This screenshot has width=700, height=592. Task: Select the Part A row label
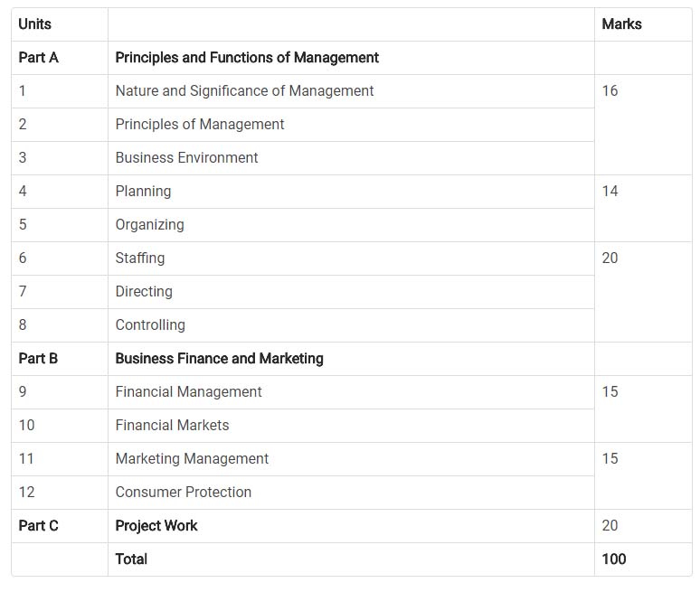(x=39, y=58)
